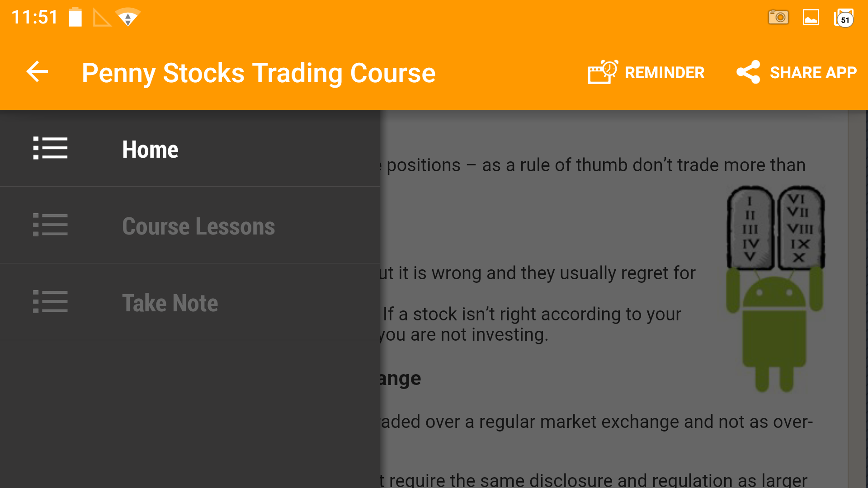Viewport: 868px width, 488px height.
Task: Click the list icon beside Home
Action: (x=50, y=148)
